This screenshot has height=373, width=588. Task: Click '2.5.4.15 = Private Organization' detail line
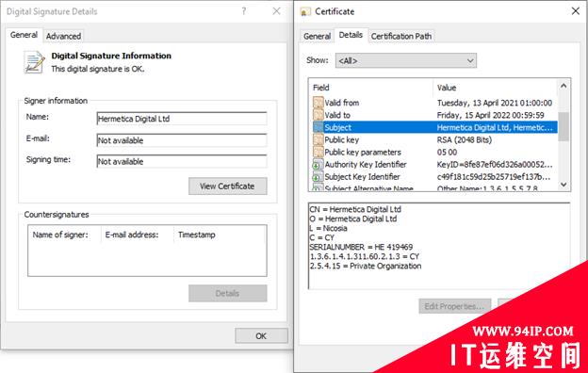tap(366, 266)
